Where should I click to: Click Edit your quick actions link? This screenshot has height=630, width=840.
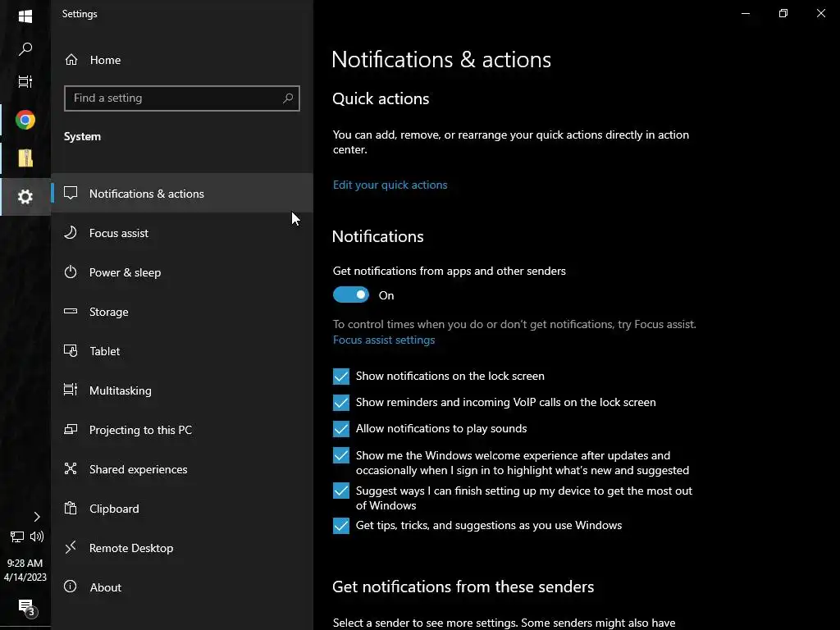[x=390, y=185]
